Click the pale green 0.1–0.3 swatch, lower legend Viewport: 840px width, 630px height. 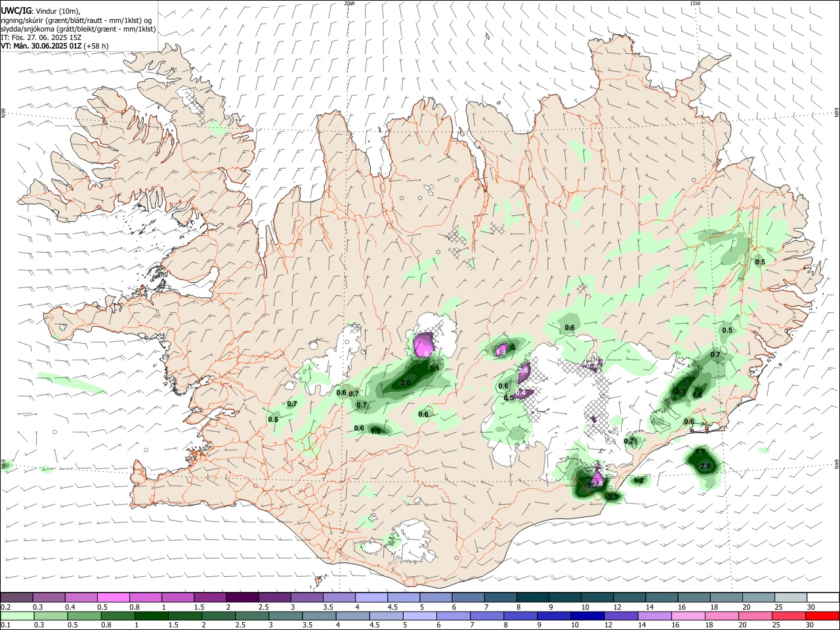17,616
